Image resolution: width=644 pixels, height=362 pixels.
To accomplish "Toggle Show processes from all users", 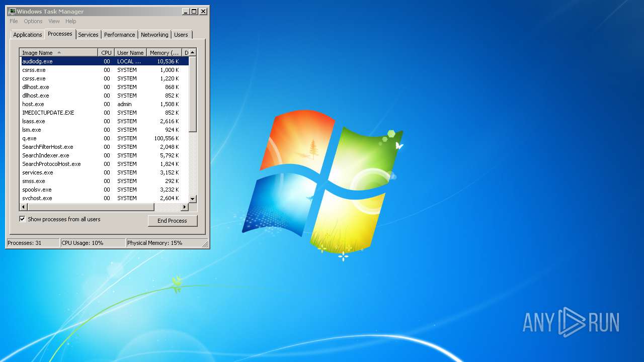I will tap(22, 219).
